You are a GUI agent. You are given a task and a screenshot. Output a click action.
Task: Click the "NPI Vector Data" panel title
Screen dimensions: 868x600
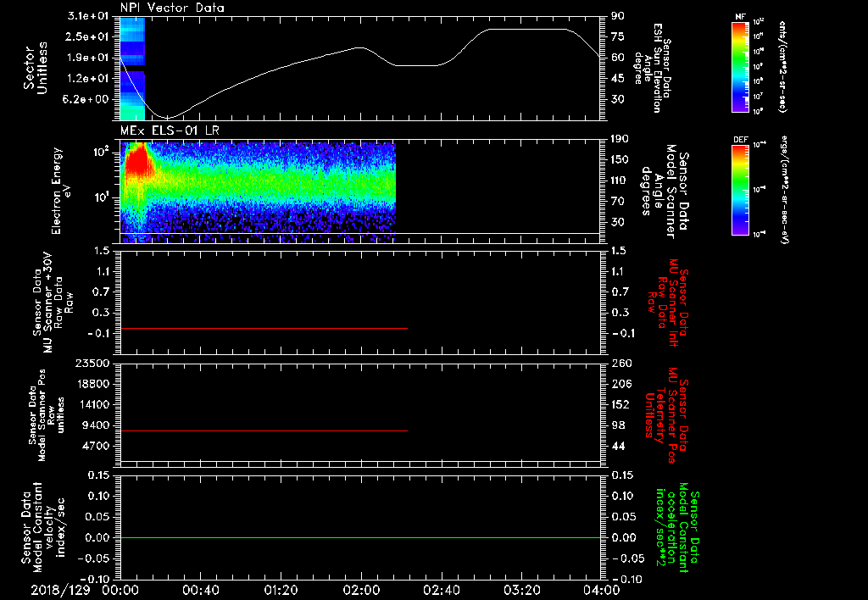click(172, 8)
